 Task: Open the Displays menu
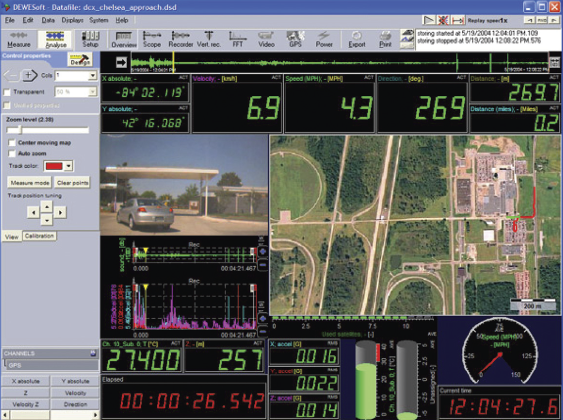coord(73,20)
